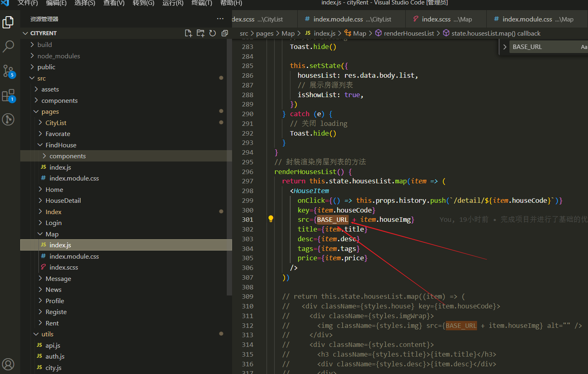Collapse all folders in explorer
The width and height of the screenshot is (588, 374).
pos(225,33)
